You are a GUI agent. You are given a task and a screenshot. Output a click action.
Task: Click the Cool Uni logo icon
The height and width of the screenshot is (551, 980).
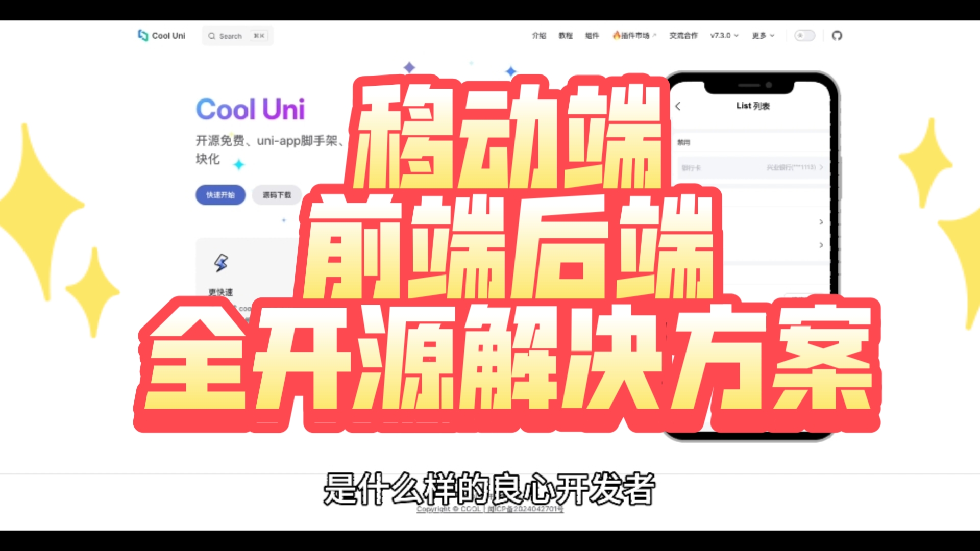coord(143,35)
